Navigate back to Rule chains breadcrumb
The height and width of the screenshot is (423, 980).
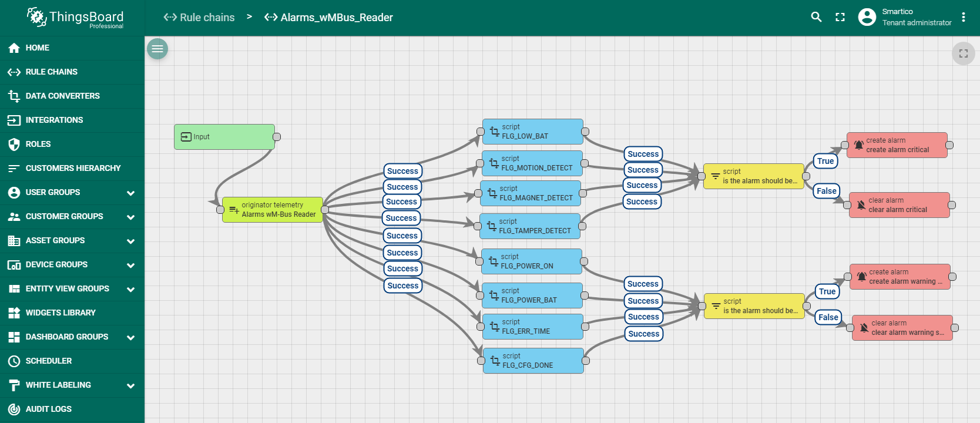pyautogui.click(x=199, y=18)
